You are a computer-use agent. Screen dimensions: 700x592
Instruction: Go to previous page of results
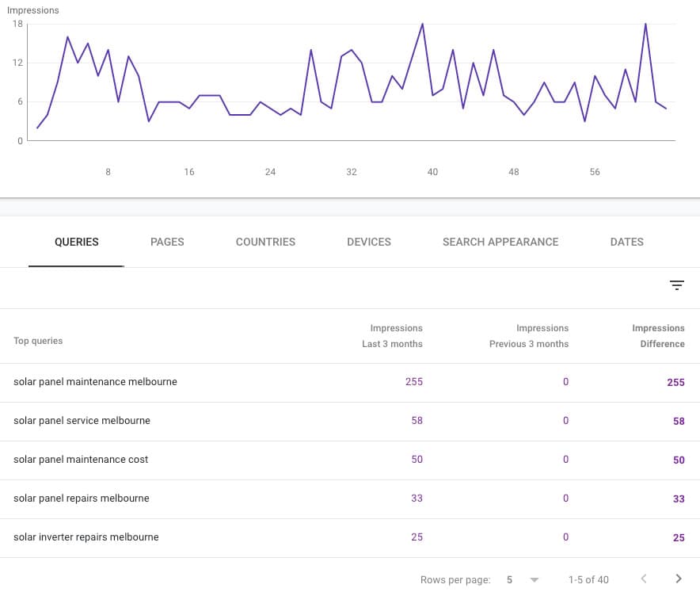click(644, 579)
